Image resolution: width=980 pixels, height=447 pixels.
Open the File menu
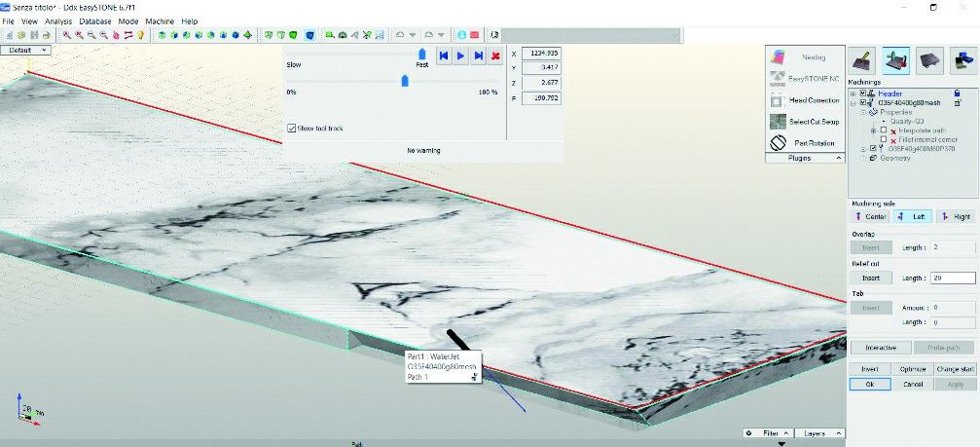tap(8, 21)
